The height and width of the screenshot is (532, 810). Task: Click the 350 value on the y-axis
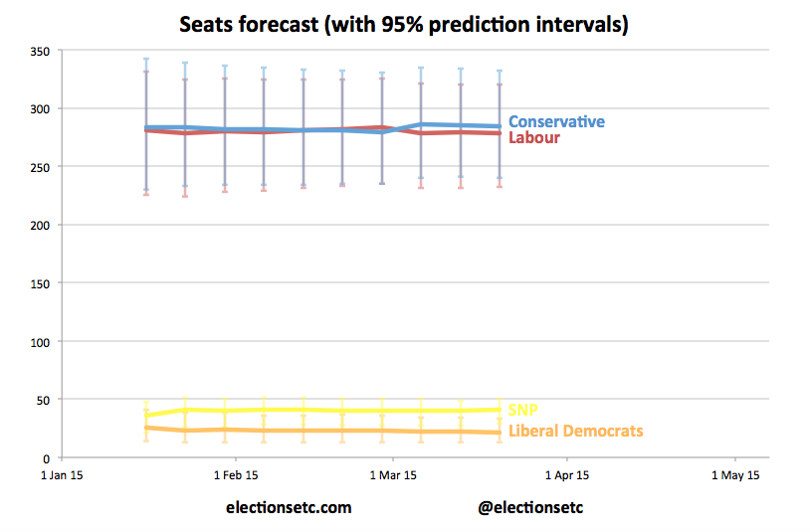pyautogui.click(x=36, y=50)
